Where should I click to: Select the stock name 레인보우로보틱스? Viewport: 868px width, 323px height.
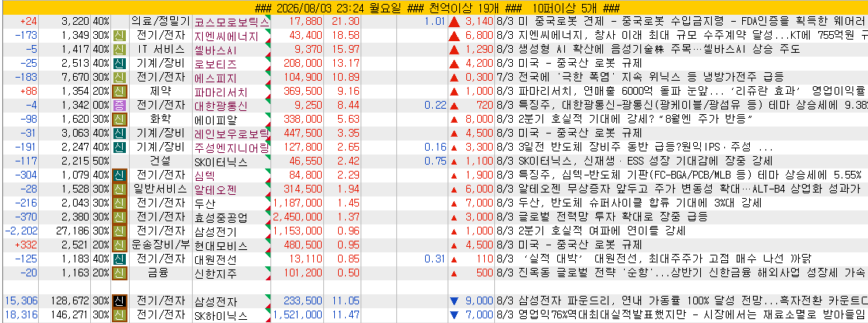232,134
